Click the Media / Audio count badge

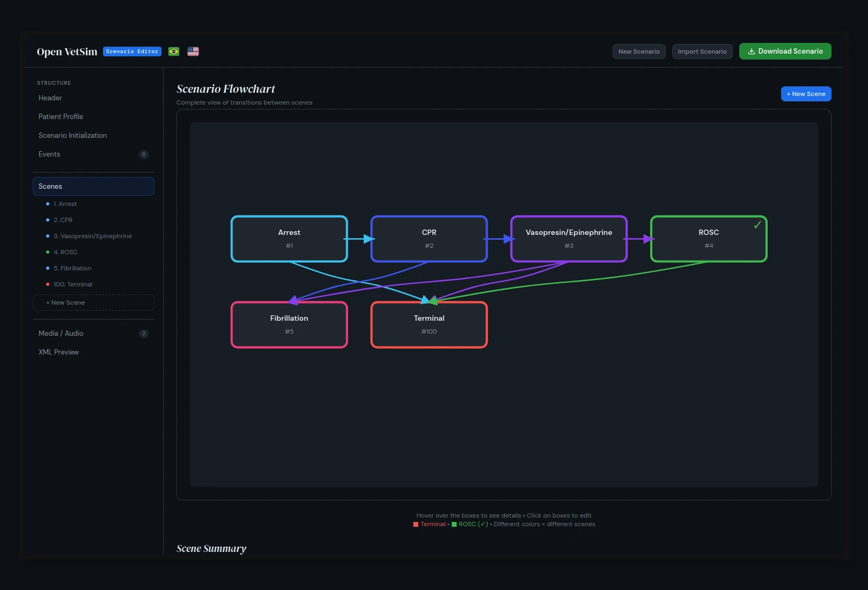tap(143, 334)
